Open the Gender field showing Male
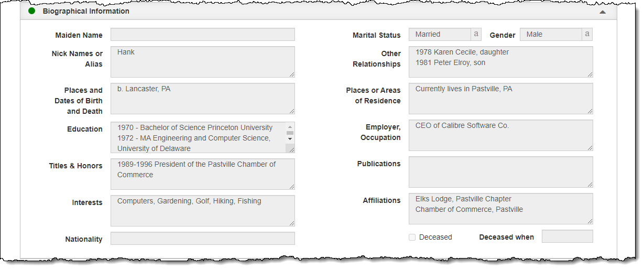644x269 pixels. click(x=551, y=34)
